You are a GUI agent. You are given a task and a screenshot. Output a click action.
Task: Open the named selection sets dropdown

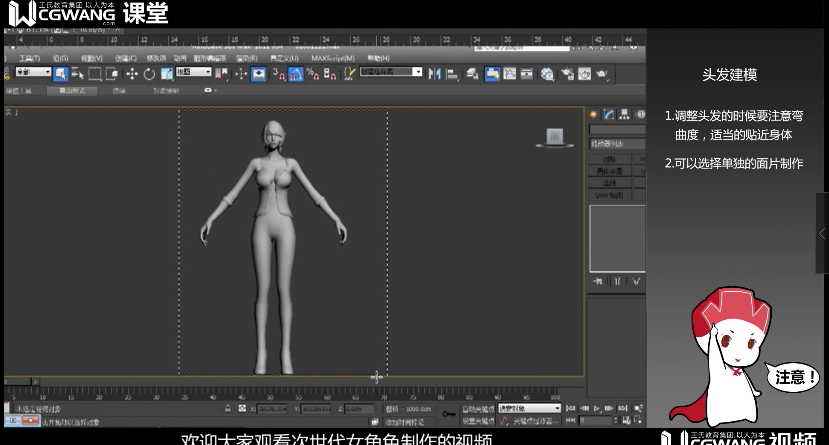[391, 73]
